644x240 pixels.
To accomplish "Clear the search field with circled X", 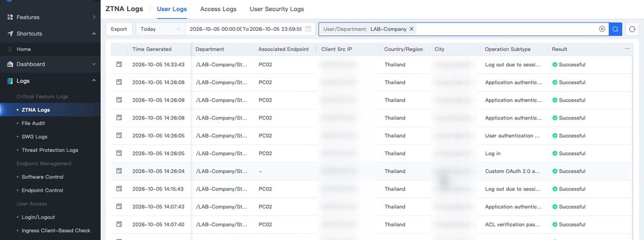I will [x=601, y=29].
